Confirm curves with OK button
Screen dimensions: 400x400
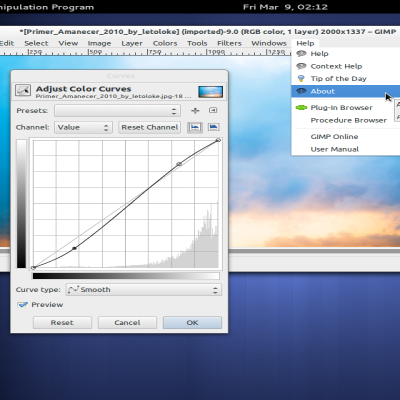(192, 323)
